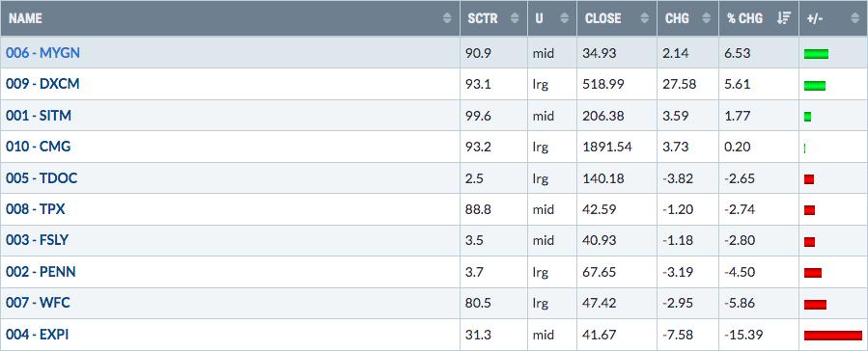Select the 001 - SITM row name

pos(39,116)
